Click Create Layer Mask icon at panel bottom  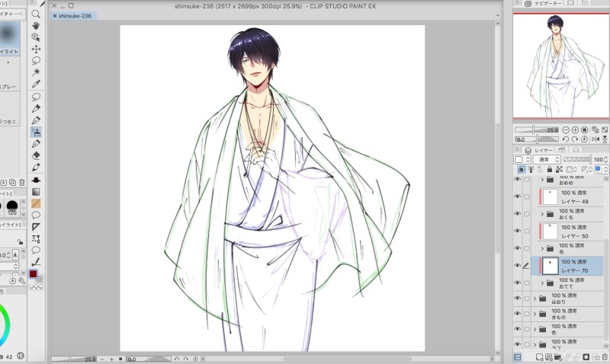(x=586, y=357)
